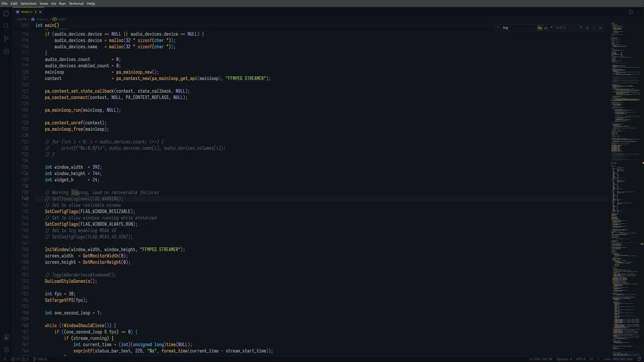
Task: Change end of line sequence LF
Action: pos(591,359)
